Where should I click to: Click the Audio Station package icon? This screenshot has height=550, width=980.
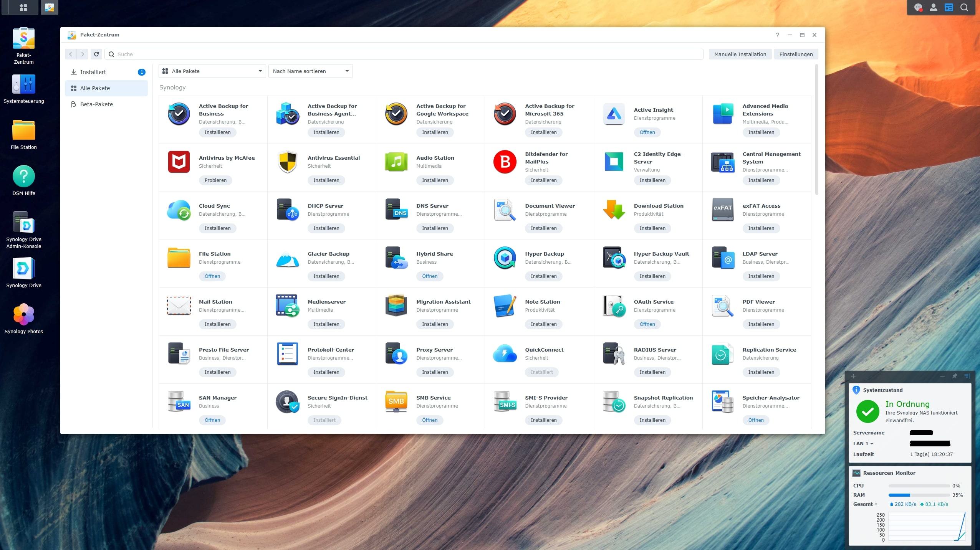pos(396,162)
